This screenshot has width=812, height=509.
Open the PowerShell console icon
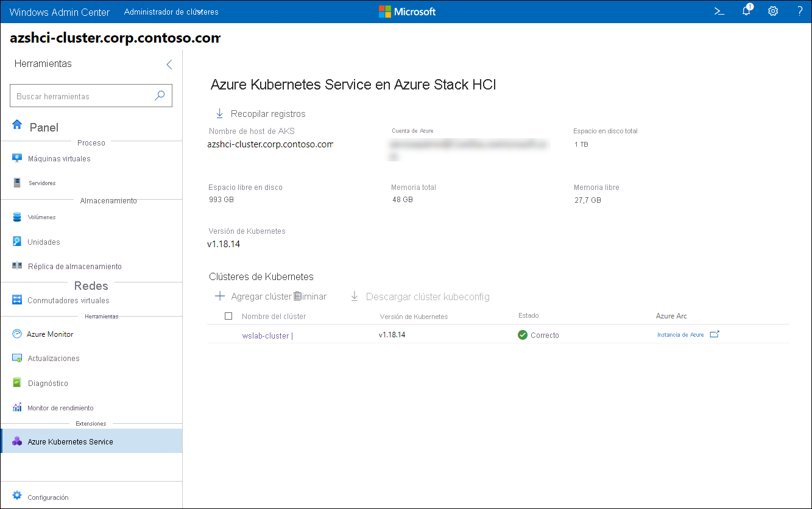(719, 12)
